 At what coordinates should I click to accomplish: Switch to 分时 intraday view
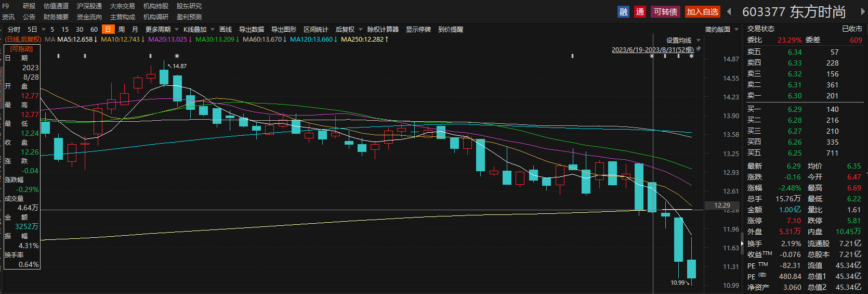tap(14, 29)
